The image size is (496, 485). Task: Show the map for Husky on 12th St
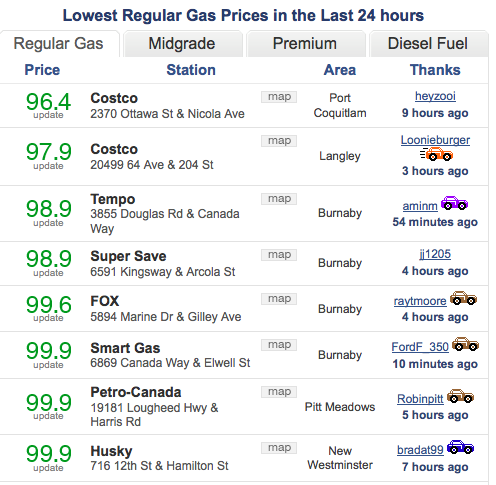coord(279,448)
